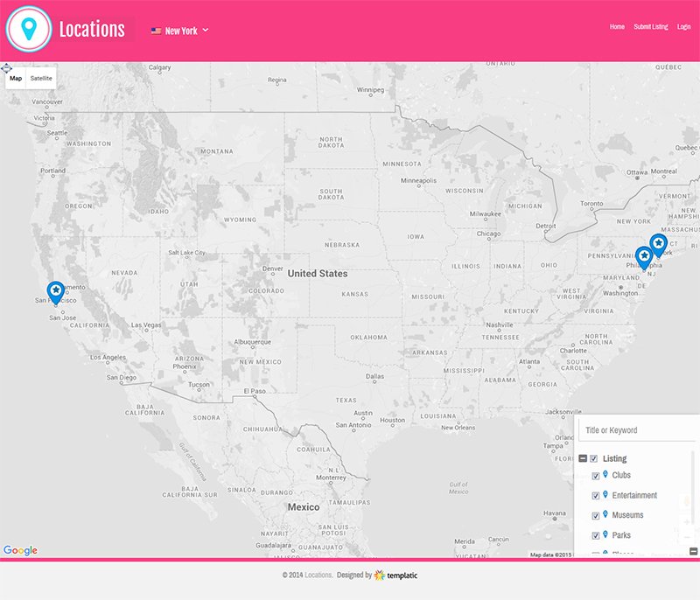
Task: Click the pin icon beside Entertainment
Action: [x=605, y=494]
